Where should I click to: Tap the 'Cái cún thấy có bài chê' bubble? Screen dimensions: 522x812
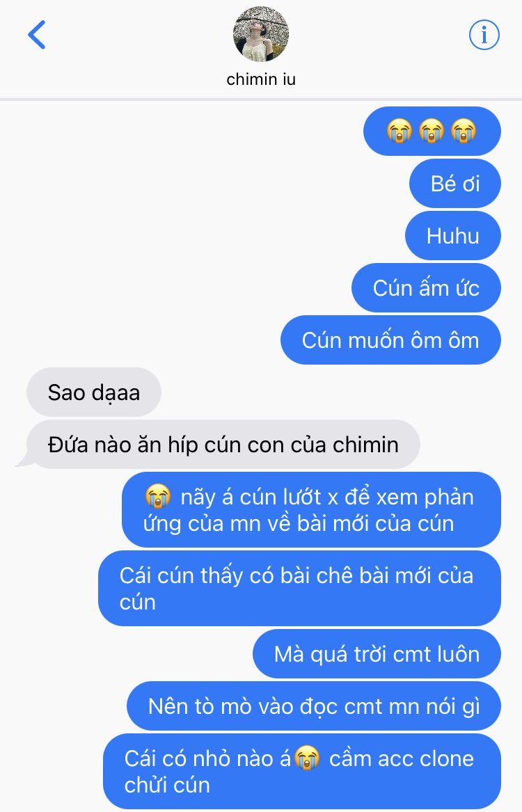point(299,588)
